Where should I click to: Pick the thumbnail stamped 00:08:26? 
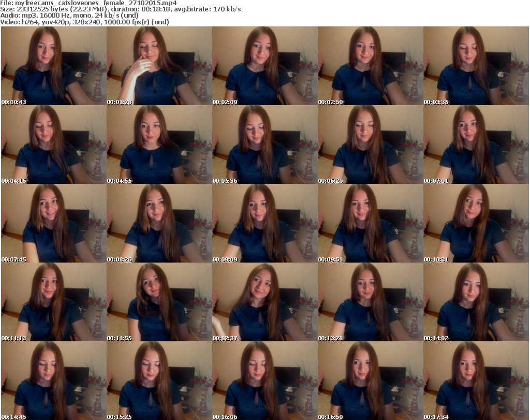pos(159,224)
